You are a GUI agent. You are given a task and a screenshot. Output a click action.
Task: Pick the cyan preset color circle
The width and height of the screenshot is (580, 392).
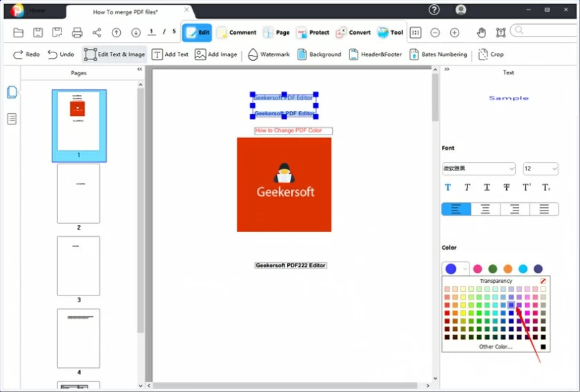pyautogui.click(x=523, y=269)
